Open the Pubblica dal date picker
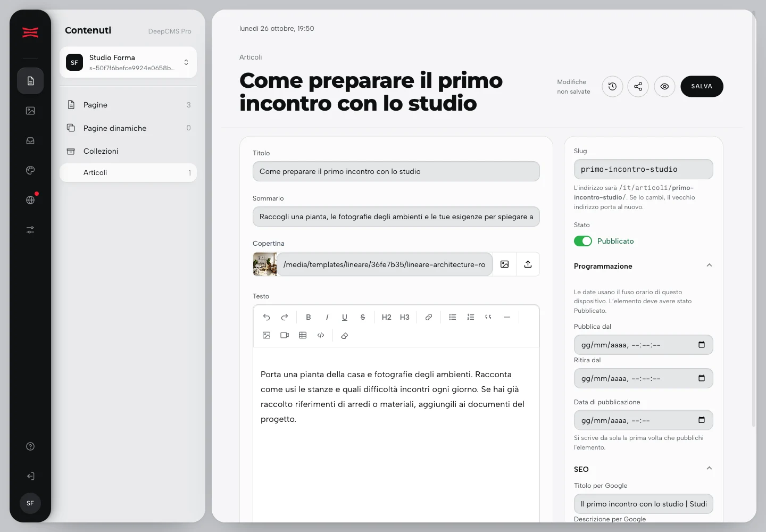Image resolution: width=766 pixels, height=532 pixels. (702, 345)
